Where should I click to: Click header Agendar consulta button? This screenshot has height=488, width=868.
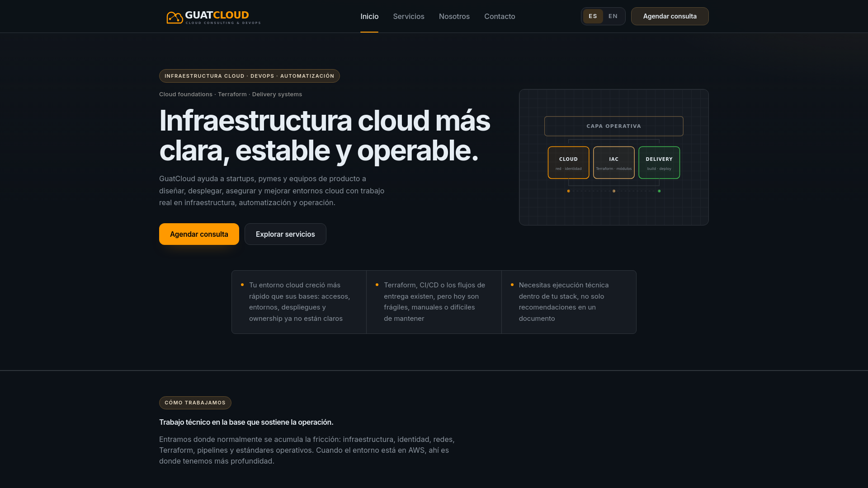pos(670,16)
